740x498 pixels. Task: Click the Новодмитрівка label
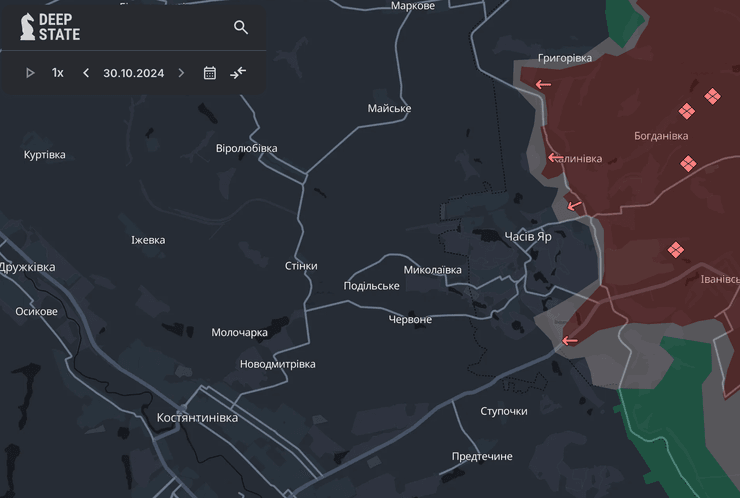(x=278, y=364)
